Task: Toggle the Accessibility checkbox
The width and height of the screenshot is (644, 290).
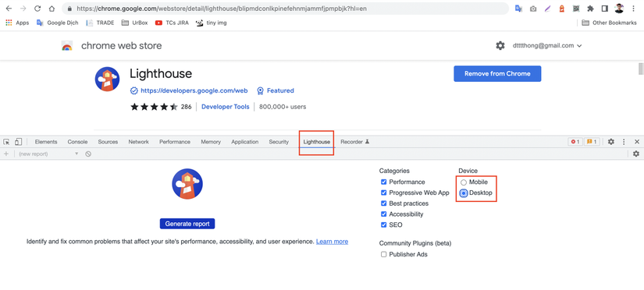Action: (383, 214)
